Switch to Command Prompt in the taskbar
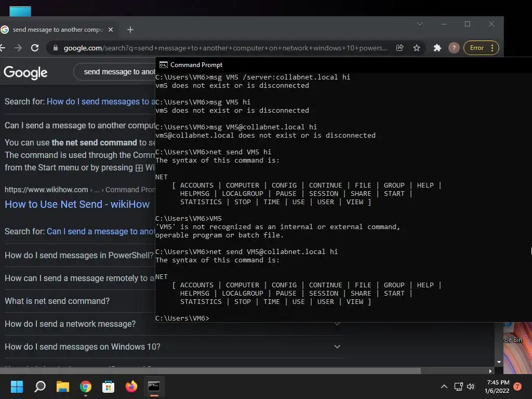Viewport: 532px width, 399px height. pos(154,387)
